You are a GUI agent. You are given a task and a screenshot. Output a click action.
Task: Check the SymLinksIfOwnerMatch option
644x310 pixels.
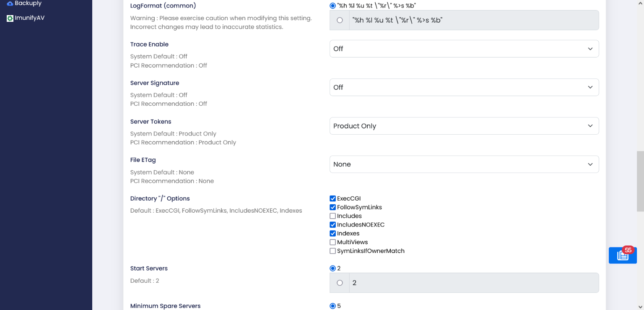click(x=333, y=251)
